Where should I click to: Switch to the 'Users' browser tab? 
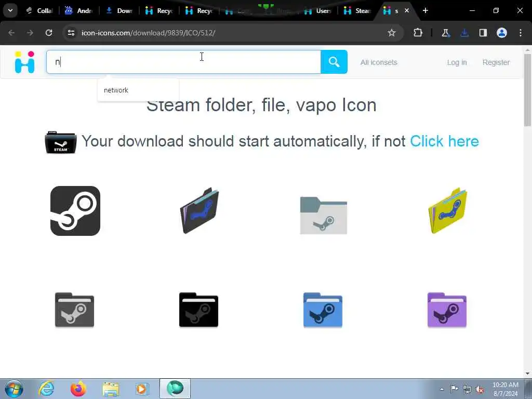[318, 11]
